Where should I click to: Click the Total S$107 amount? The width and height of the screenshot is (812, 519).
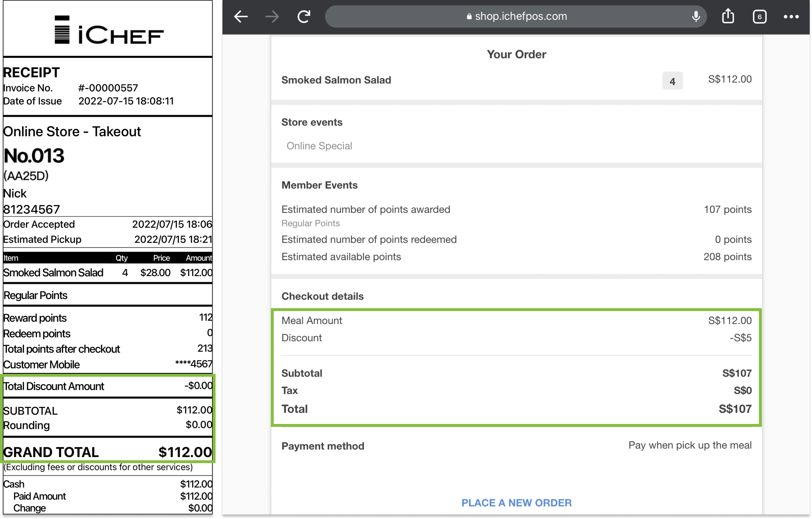(735, 409)
